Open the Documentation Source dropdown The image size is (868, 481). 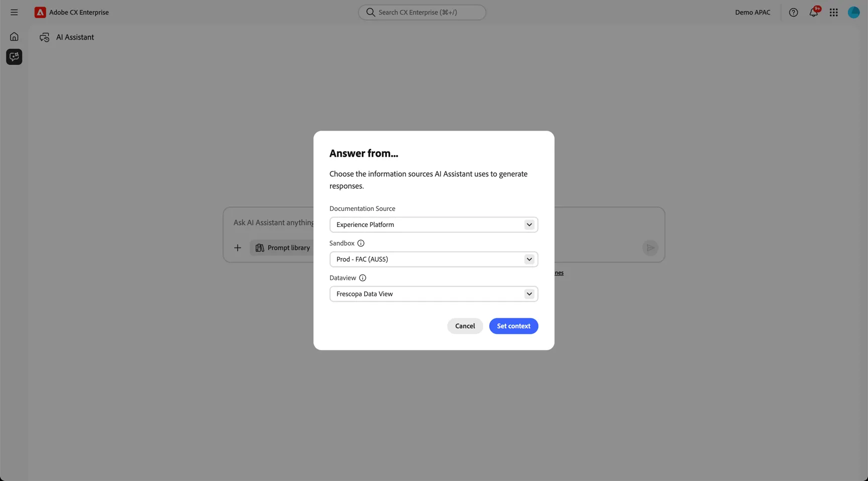pyautogui.click(x=433, y=224)
